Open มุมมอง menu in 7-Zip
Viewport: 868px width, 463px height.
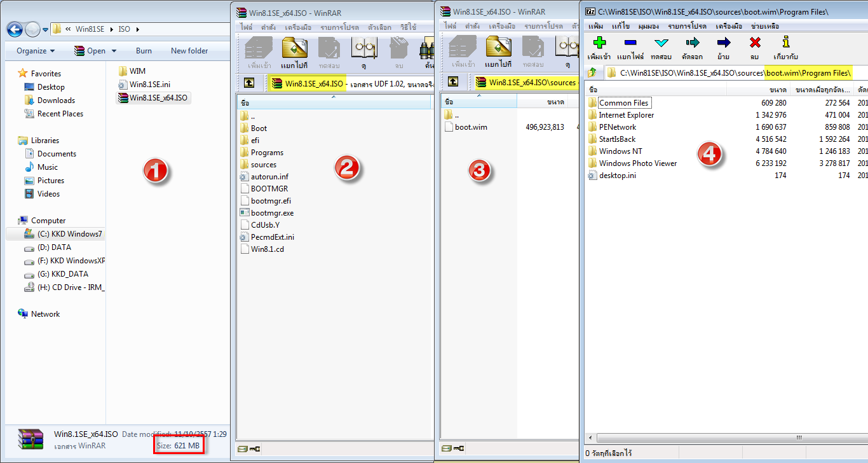[648, 26]
